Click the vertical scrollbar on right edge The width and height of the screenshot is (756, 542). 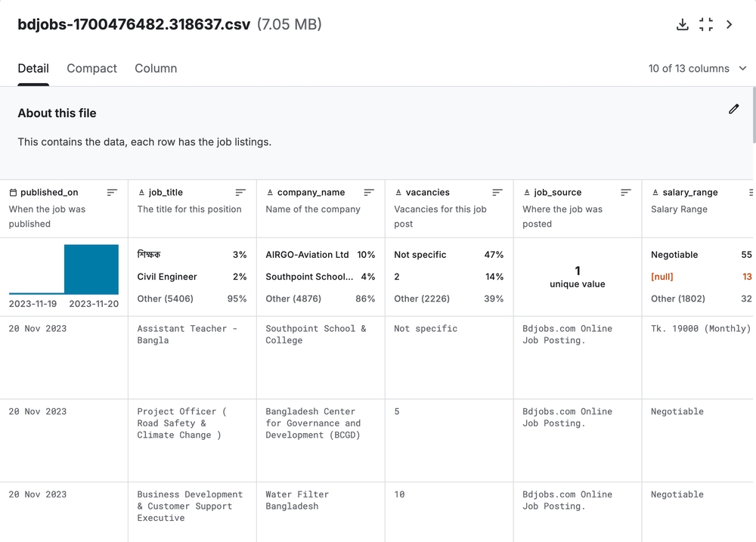pos(752,113)
